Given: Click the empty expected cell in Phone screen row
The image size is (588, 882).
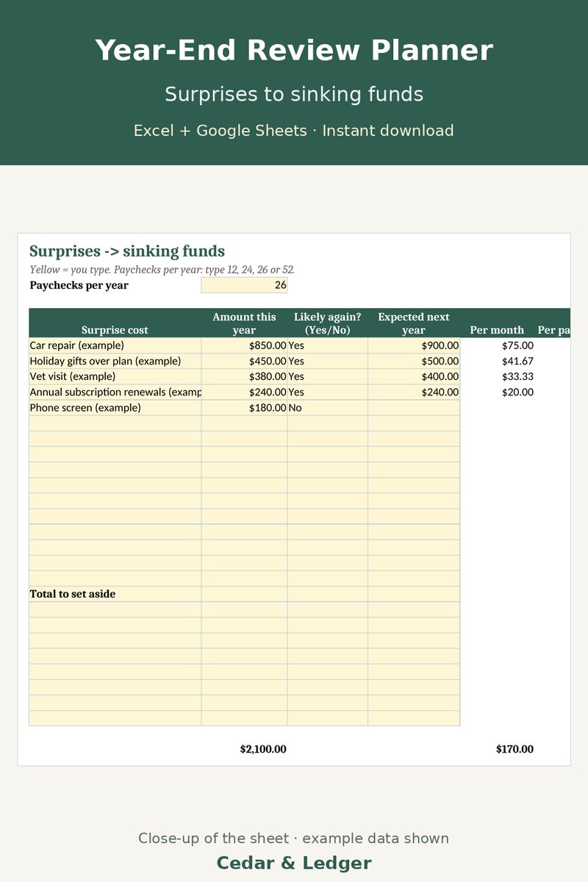Looking at the screenshot, I should pos(414,407).
